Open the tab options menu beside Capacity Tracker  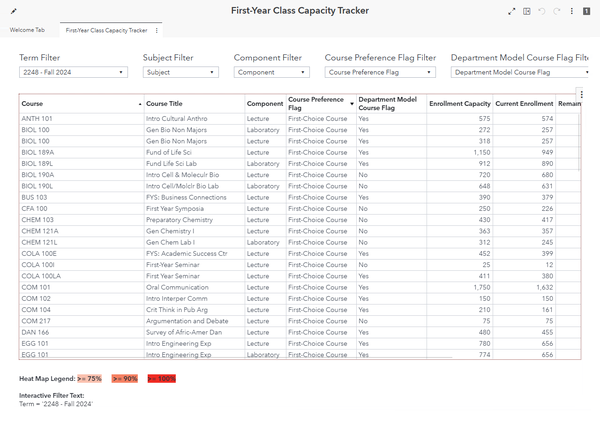[157, 31]
